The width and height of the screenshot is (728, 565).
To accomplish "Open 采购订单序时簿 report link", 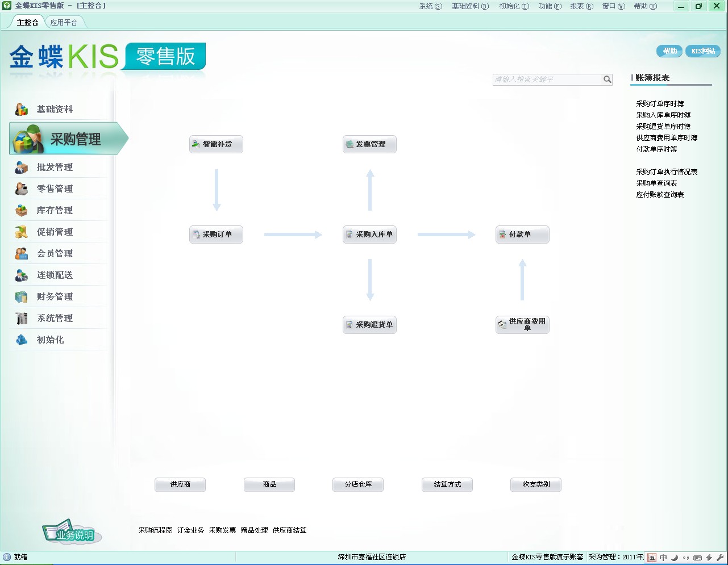I will [660, 104].
